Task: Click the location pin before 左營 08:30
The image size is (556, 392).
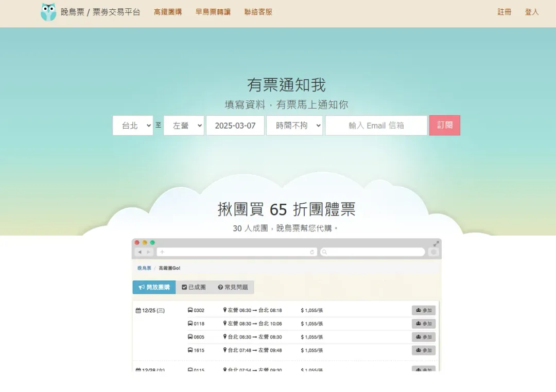Action: pos(225,323)
